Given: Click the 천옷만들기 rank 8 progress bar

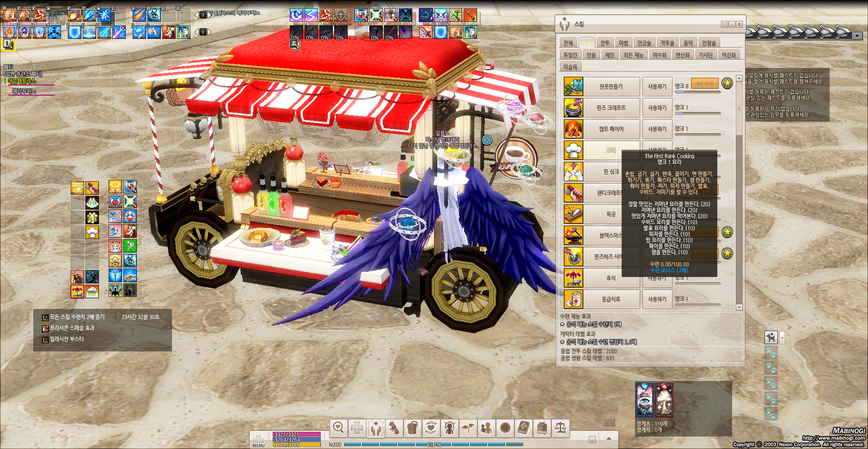Looking at the screenshot, I should point(697,92).
